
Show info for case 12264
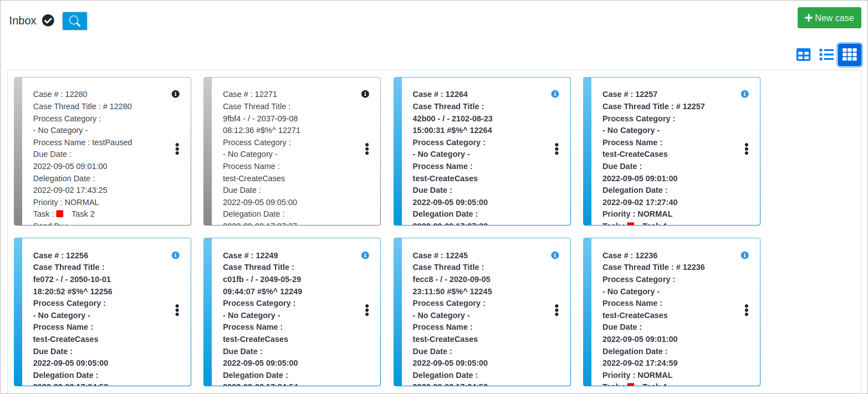[555, 94]
